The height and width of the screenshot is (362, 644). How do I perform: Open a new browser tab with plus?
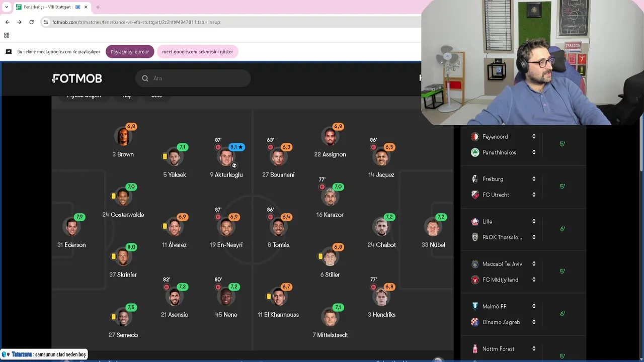click(98, 7)
